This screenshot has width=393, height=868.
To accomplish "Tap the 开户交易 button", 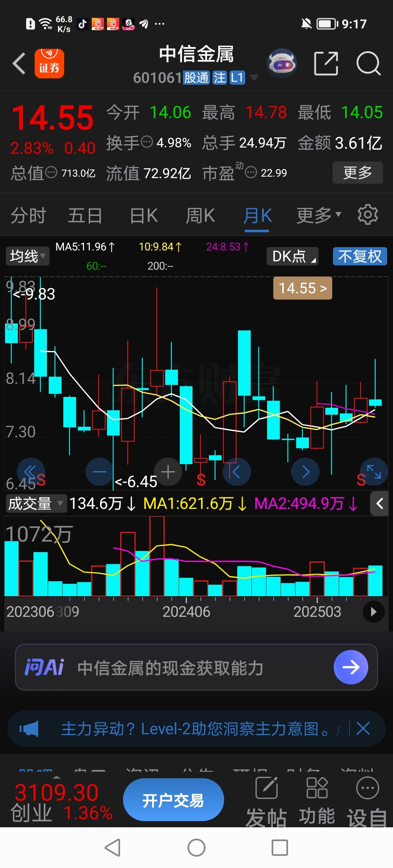I will pyautogui.click(x=173, y=800).
